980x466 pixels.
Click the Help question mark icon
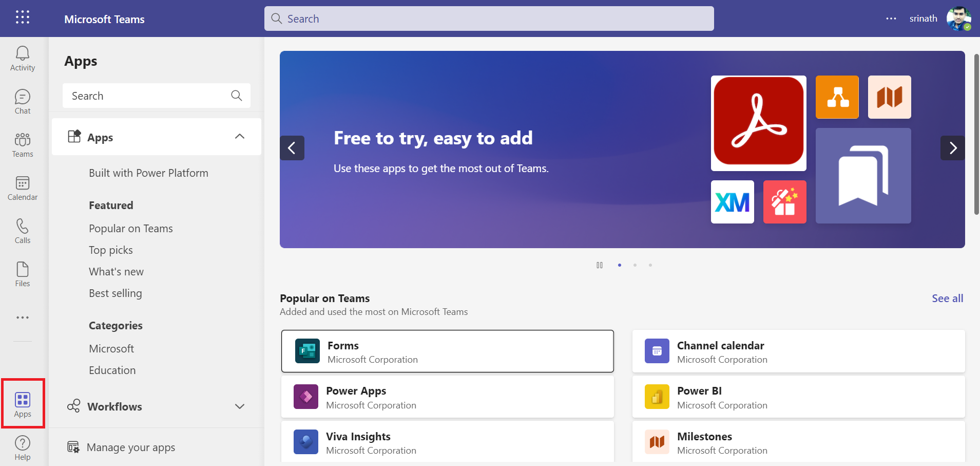(x=23, y=448)
